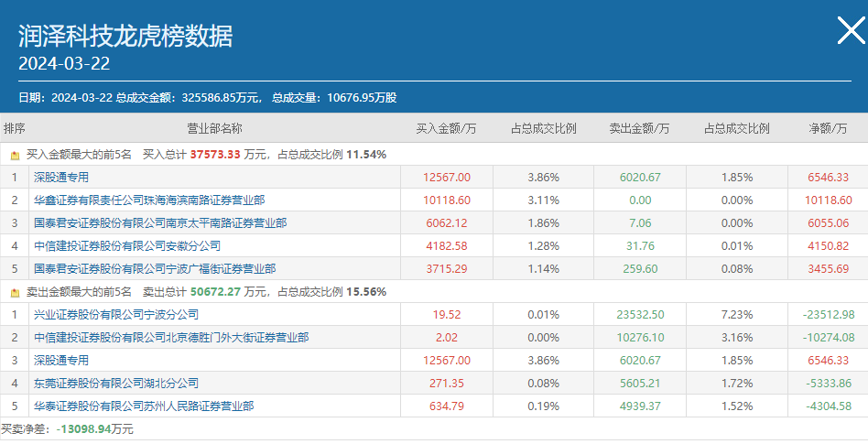Select sell amount 5605.21
This screenshot has height=444, width=868.
[640, 383]
